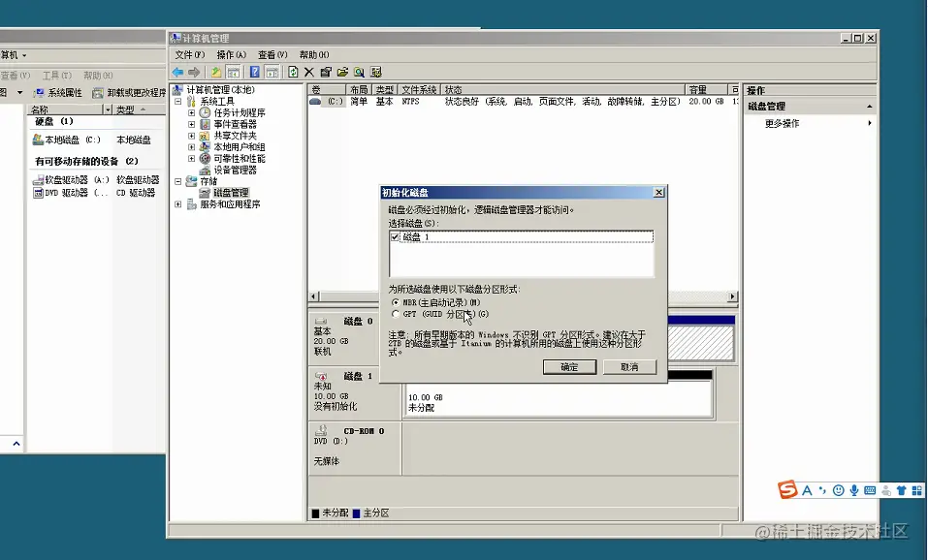Expand the 可靠性和性能 tree node

191,159
